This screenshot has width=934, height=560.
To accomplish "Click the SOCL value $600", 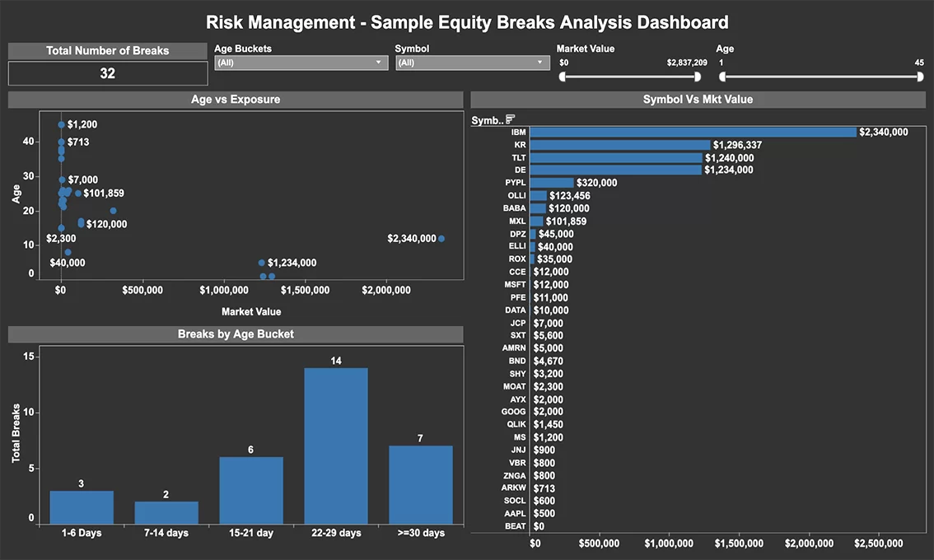I will (x=544, y=501).
